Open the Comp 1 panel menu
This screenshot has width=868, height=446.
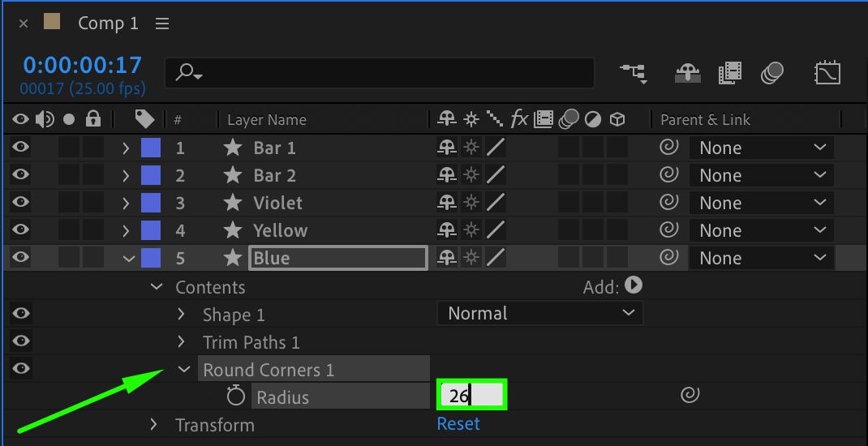coord(162,24)
